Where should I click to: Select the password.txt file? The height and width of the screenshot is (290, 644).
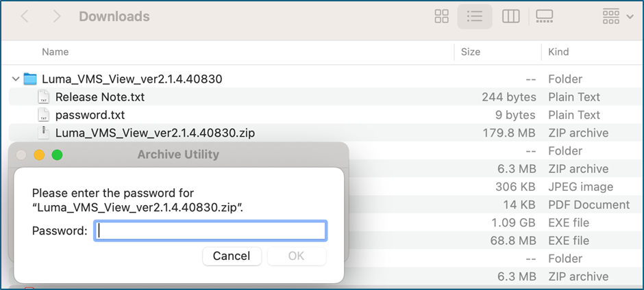click(x=90, y=116)
